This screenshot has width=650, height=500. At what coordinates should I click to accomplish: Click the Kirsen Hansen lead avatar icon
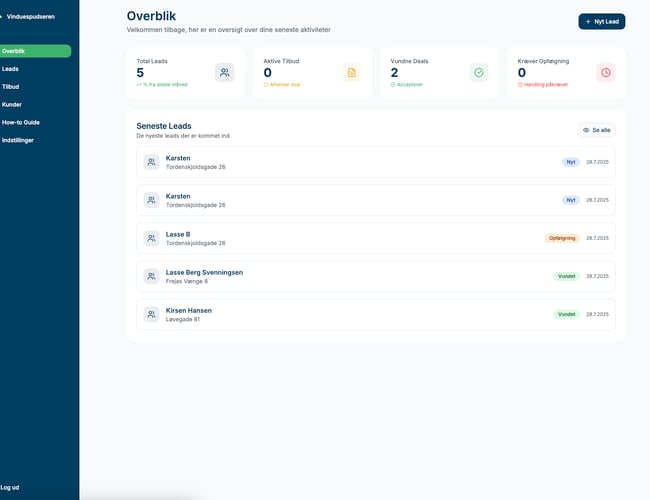coord(151,314)
